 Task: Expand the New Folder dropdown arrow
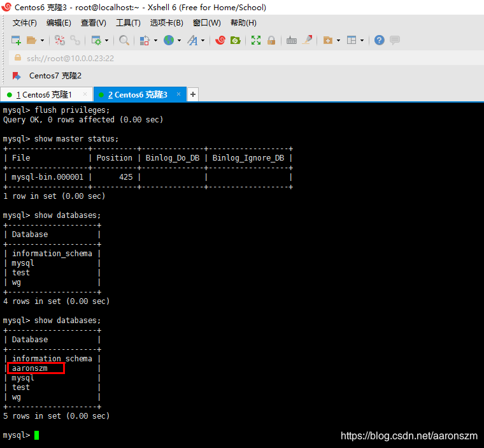[x=338, y=41]
